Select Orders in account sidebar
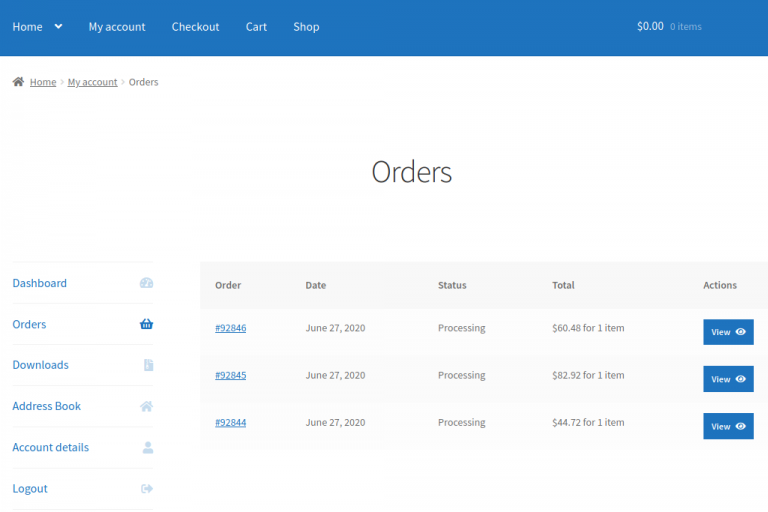This screenshot has height=512, width=768. [x=29, y=324]
